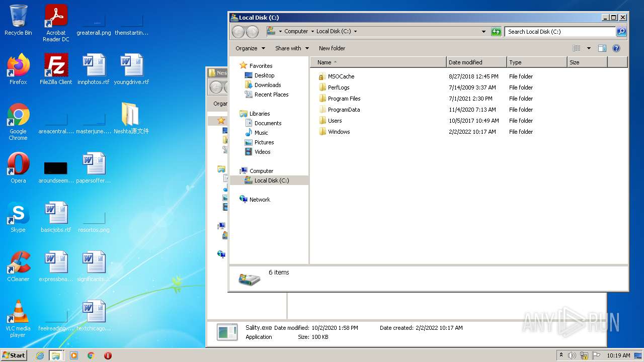
Task: Click the Opera taskbar icon
Action: point(108,355)
